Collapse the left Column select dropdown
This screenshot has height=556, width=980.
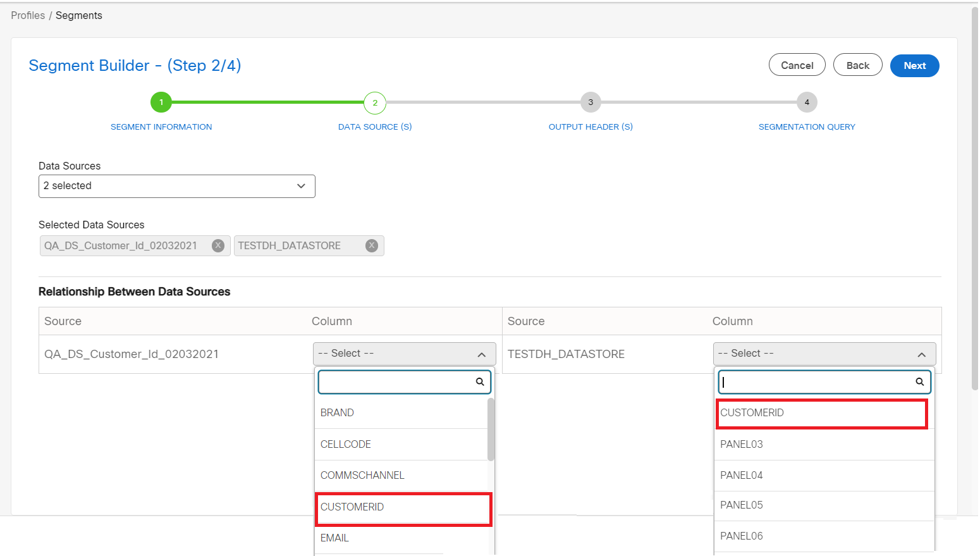tap(482, 354)
